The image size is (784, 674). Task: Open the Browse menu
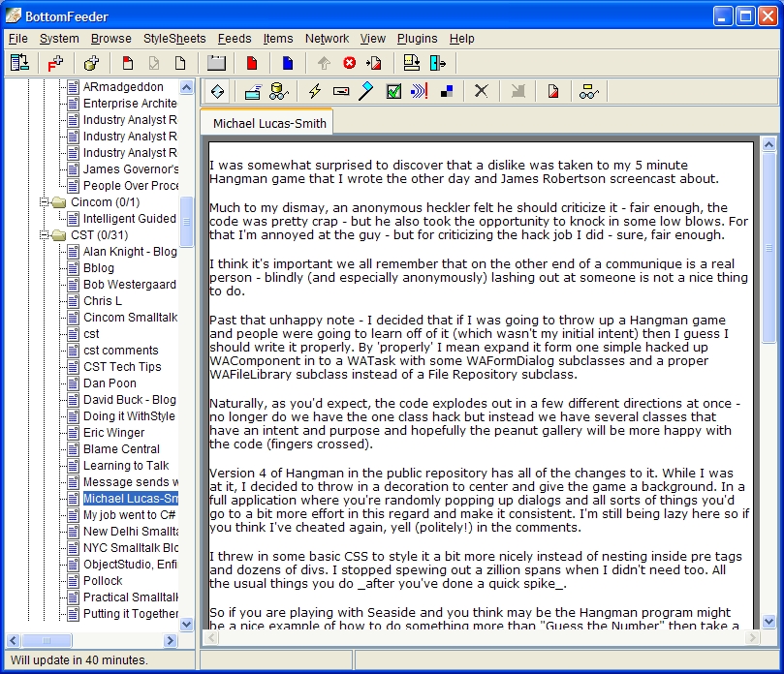(x=111, y=39)
